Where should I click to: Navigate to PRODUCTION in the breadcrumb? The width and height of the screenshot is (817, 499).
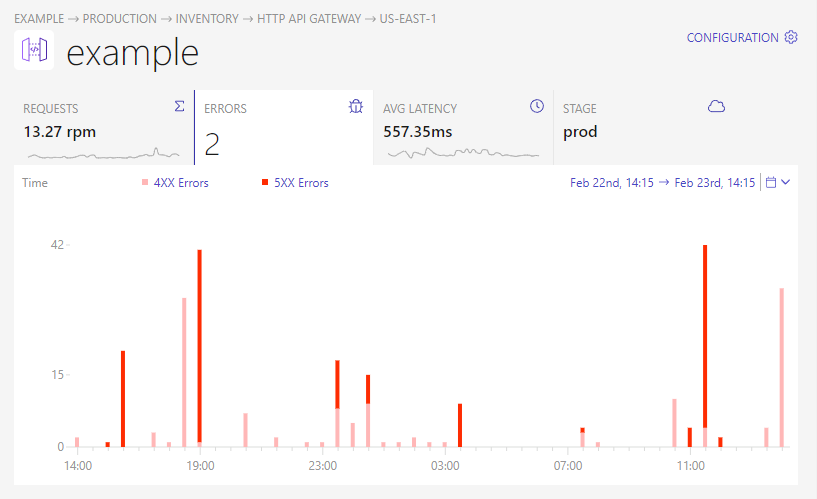pos(119,19)
